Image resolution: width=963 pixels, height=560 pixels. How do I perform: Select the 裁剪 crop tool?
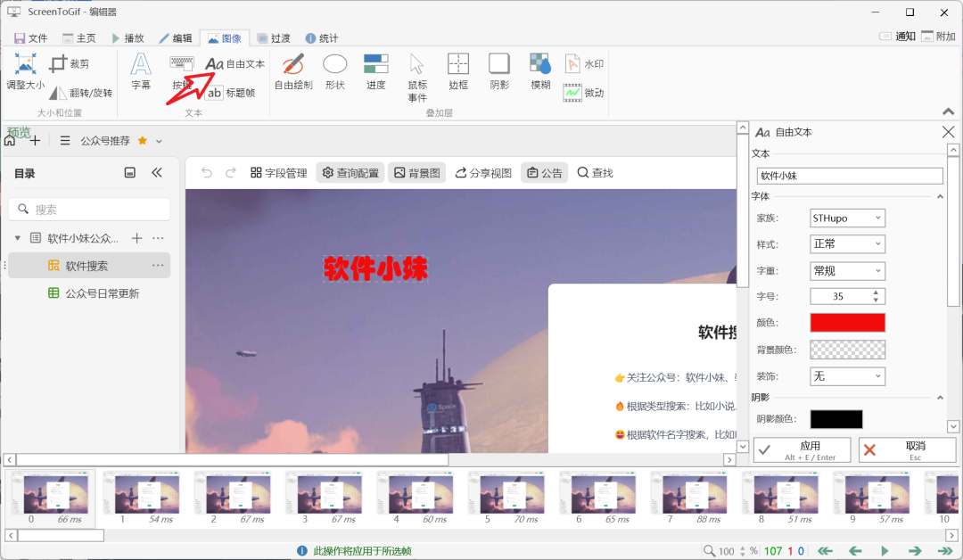click(x=70, y=63)
